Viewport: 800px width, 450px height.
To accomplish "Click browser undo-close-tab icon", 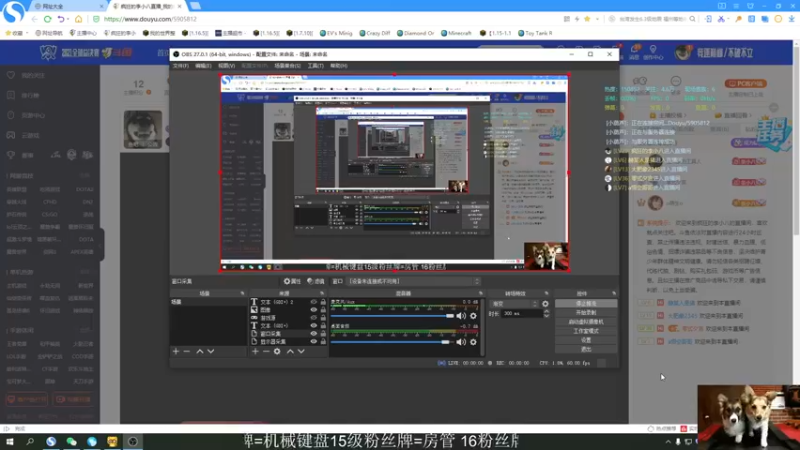I will 60,19.
